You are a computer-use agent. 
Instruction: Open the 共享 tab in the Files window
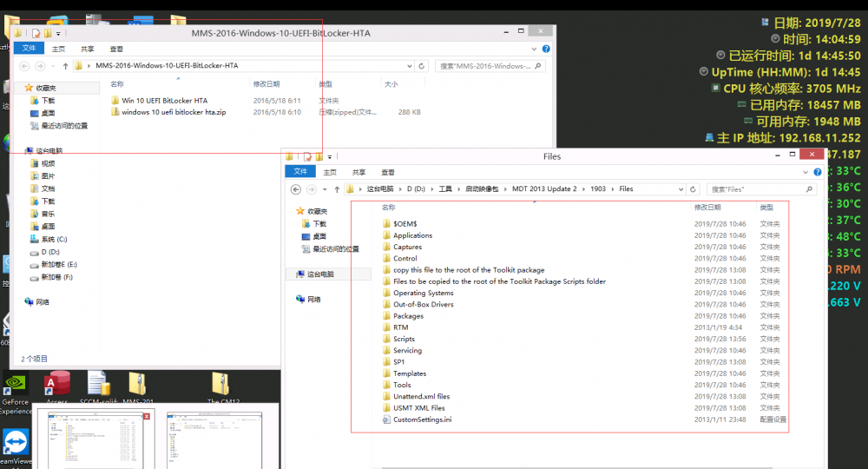tap(358, 172)
